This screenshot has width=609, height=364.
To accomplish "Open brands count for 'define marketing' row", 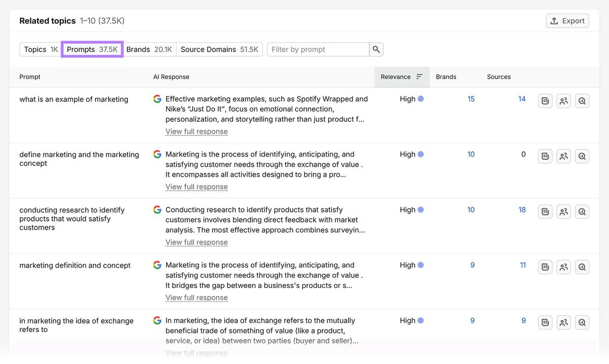I will tap(471, 154).
